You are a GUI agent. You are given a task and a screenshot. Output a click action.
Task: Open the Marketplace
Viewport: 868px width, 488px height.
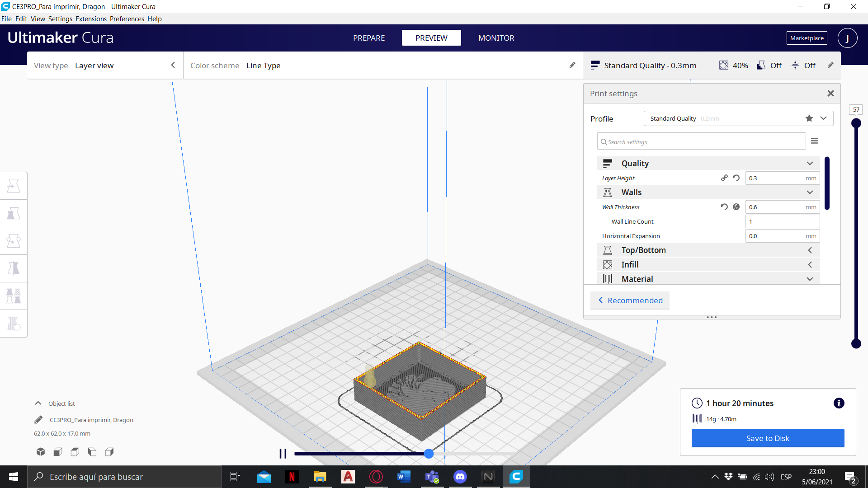pos(807,38)
